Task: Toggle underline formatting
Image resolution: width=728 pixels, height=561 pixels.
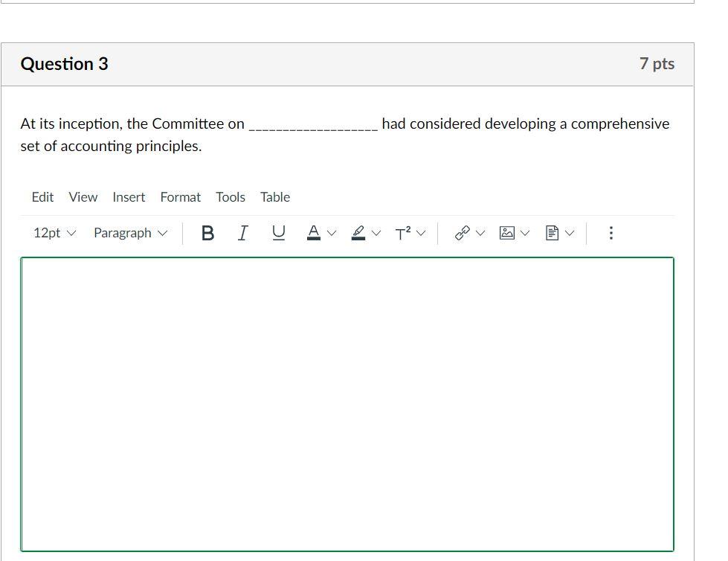Action: pyautogui.click(x=277, y=233)
